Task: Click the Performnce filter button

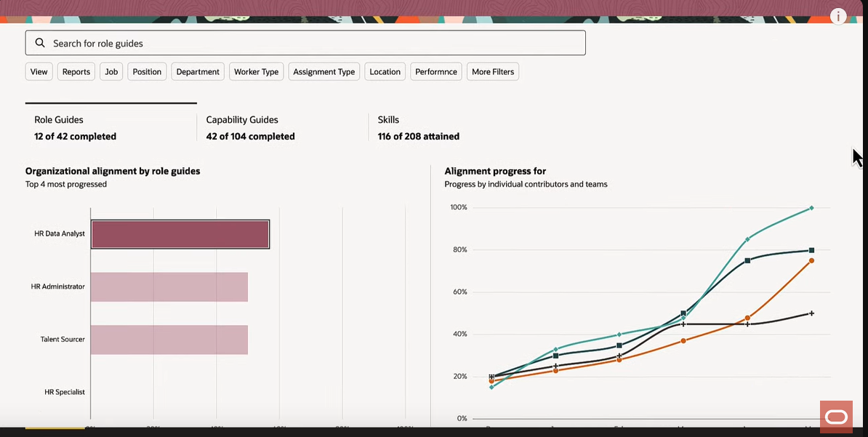Action: [435, 71]
